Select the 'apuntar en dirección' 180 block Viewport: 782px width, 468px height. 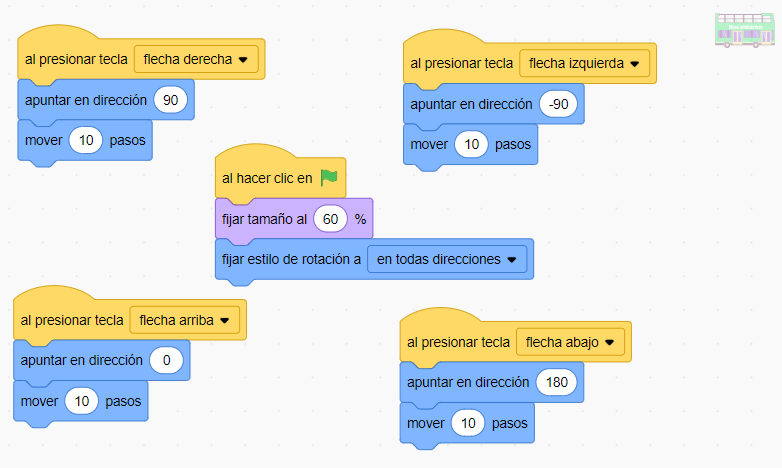coord(466,383)
